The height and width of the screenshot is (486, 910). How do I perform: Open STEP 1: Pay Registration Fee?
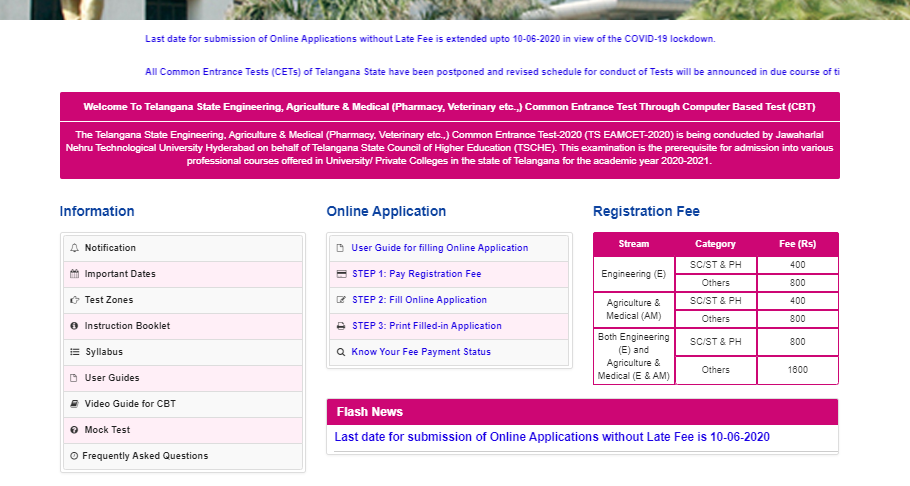click(x=416, y=274)
